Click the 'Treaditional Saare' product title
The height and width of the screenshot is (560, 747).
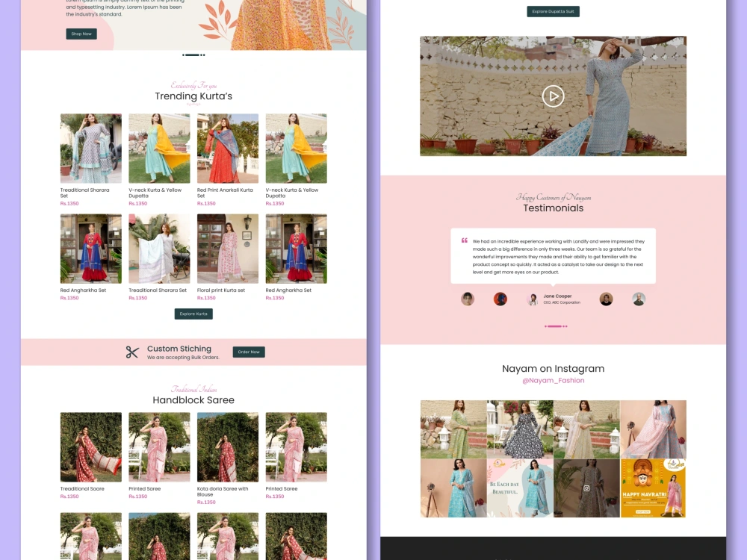[x=82, y=488]
